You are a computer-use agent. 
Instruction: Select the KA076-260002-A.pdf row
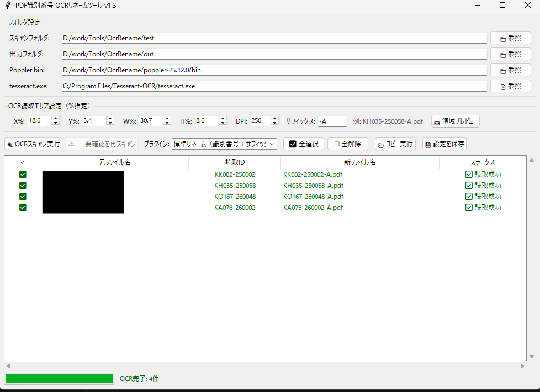(x=265, y=208)
